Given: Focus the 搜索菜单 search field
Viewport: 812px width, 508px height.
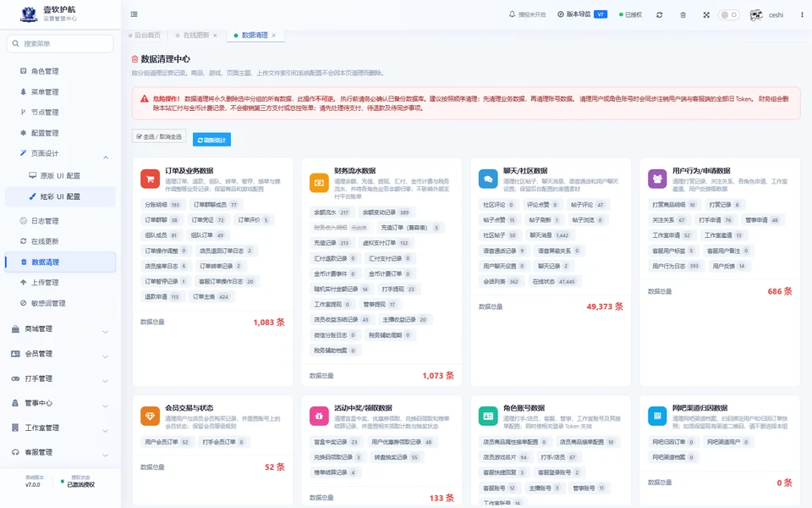Looking at the screenshot, I should tap(60, 43).
